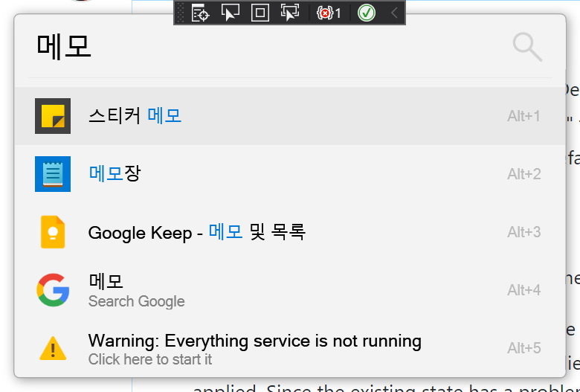Click the Alt+2 shortcut label
The image size is (580, 392).
click(x=523, y=174)
